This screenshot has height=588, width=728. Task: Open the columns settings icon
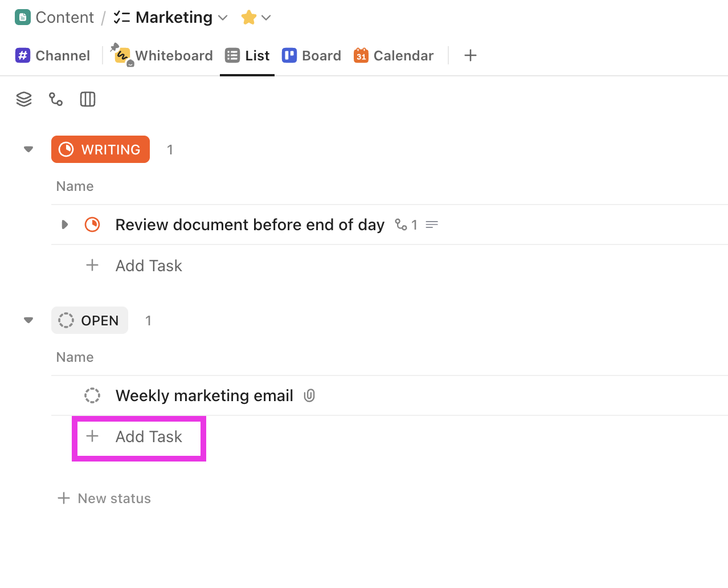pyautogui.click(x=88, y=99)
